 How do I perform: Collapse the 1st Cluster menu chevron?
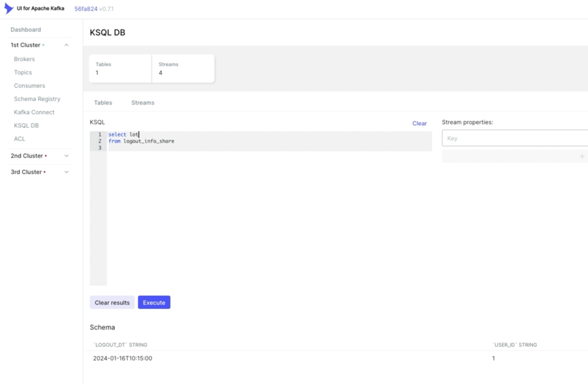(67, 45)
